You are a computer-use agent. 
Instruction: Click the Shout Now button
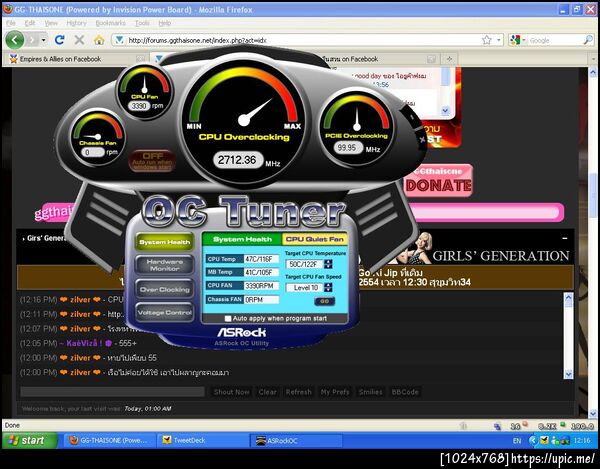(232, 392)
